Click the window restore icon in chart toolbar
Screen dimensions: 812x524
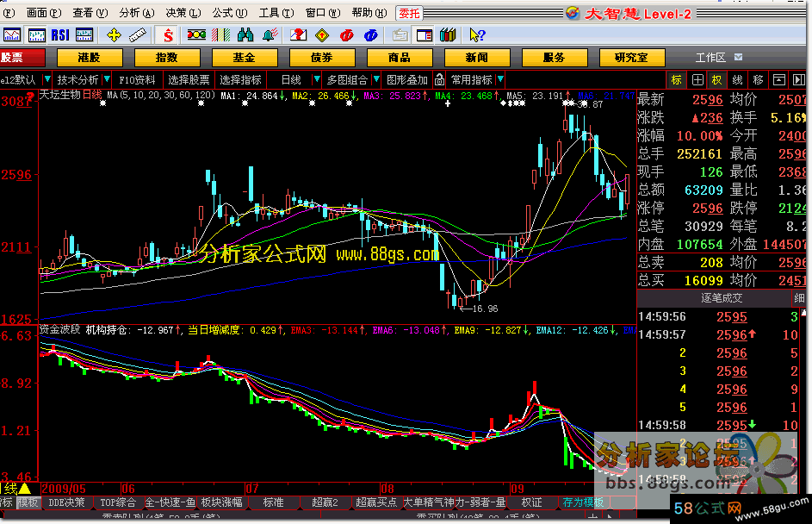pyautogui.click(x=779, y=80)
